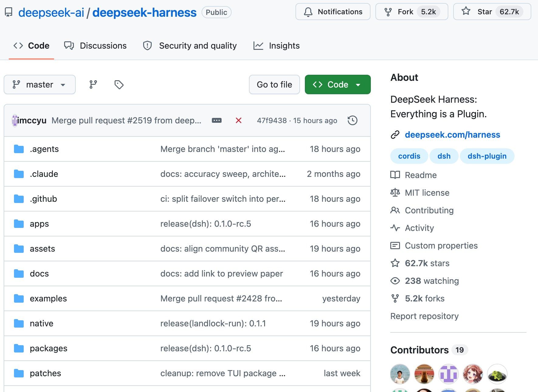Click the Contributing people icon
Viewport: 538px width, 392px height.
395,210
